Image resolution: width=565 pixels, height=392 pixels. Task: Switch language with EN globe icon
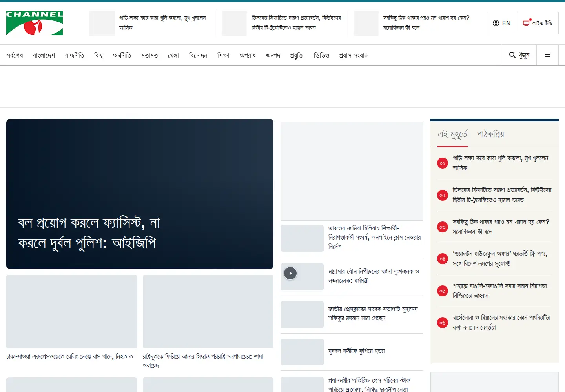[x=501, y=23]
